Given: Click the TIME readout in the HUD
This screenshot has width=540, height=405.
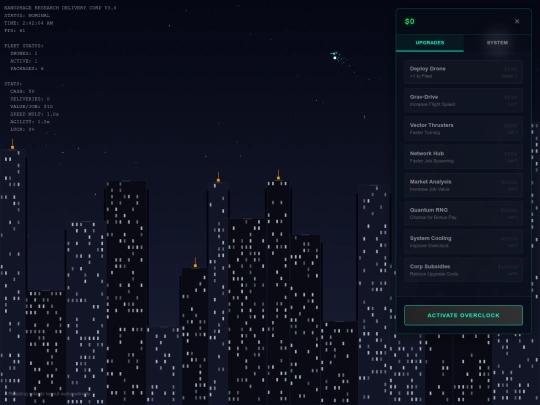Looking at the screenshot, I should coord(29,23).
